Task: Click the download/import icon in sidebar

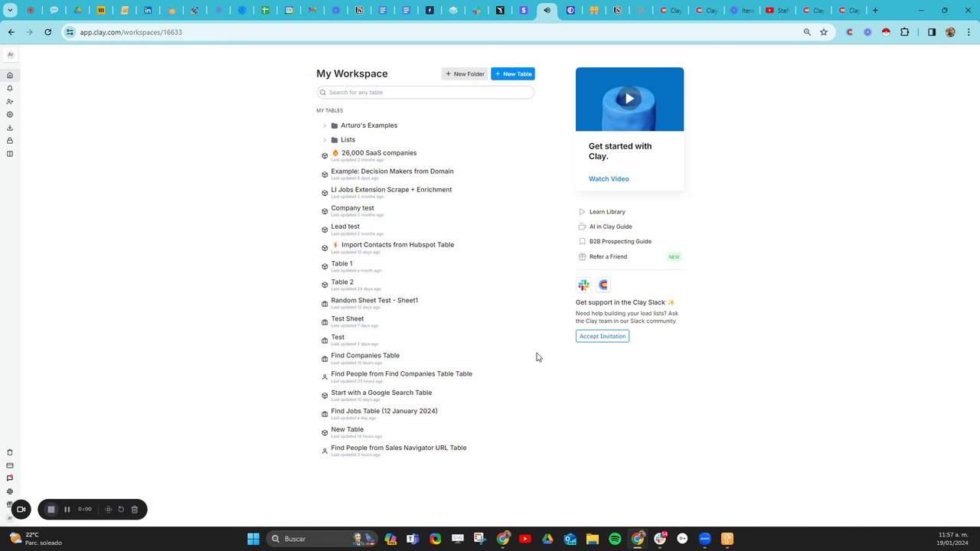Action: click(x=10, y=128)
